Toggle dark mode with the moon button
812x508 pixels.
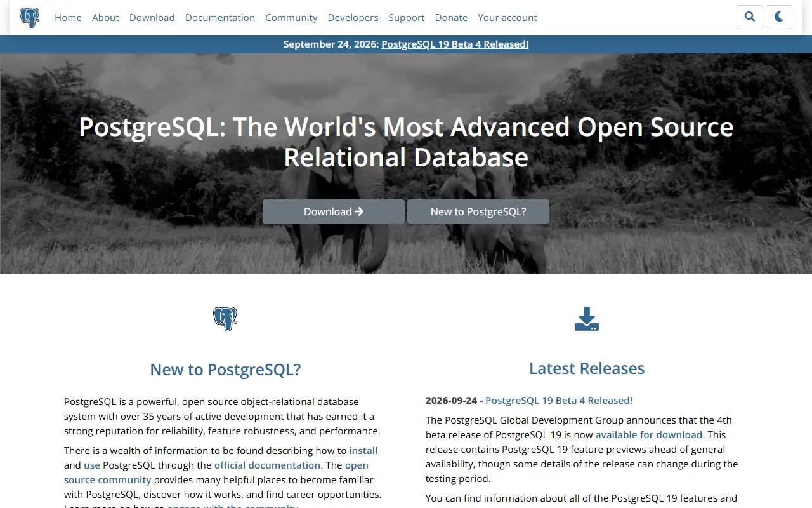coord(779,17)
